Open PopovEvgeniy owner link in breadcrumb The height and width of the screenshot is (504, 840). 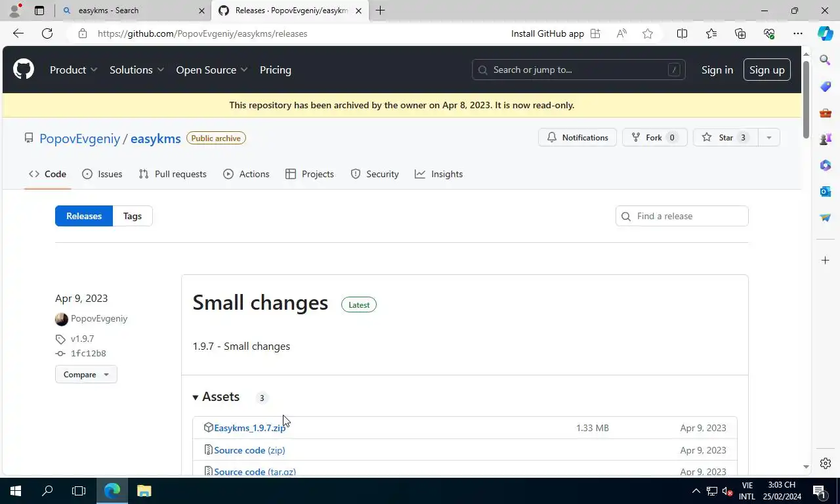point(80,138)
